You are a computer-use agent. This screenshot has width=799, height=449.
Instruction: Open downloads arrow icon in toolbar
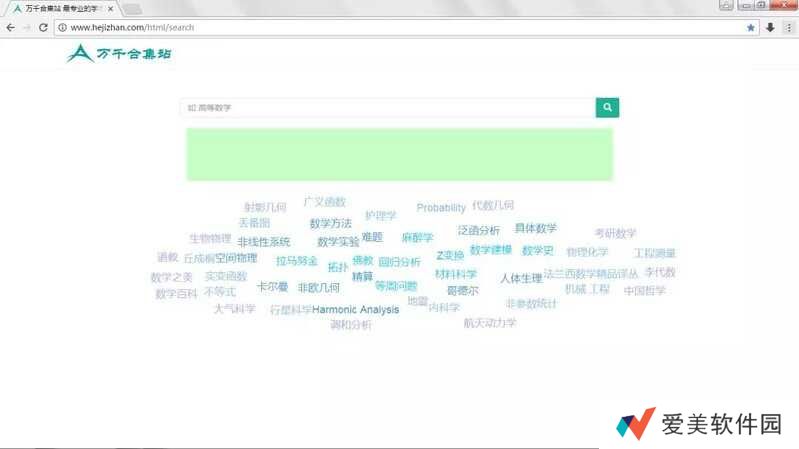click(x=770, y=28)
